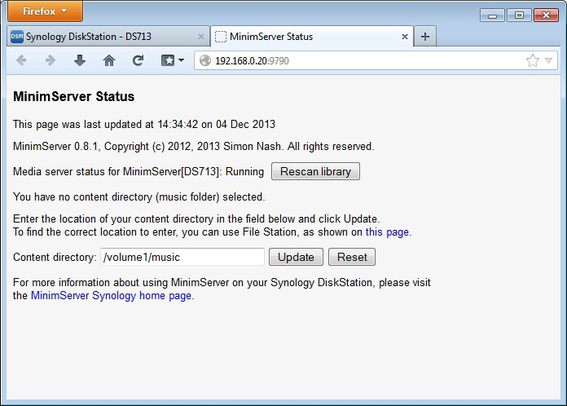Click the Reset button

(352, 257)
